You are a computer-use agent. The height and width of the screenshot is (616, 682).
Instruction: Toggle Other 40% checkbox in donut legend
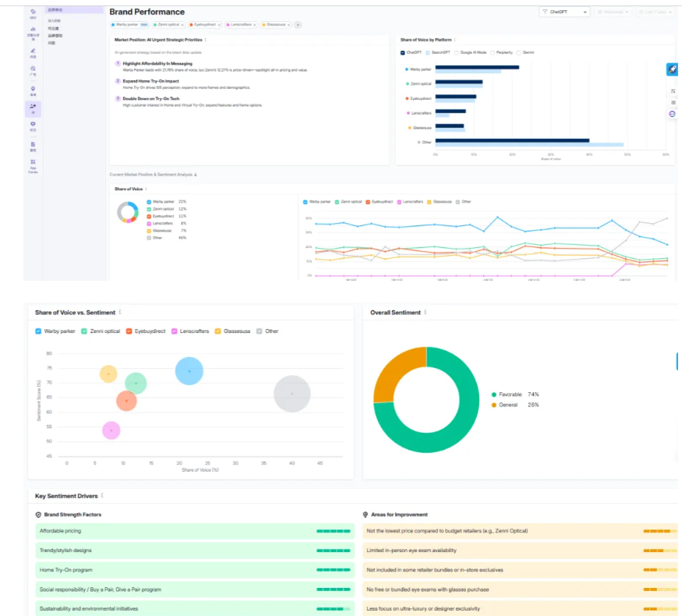(x=149, y=238)
